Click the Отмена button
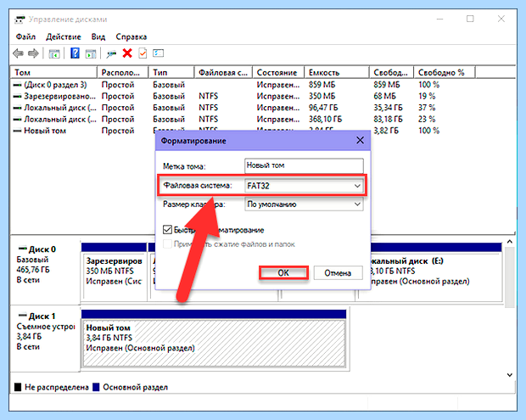 (x=338, y=272)
